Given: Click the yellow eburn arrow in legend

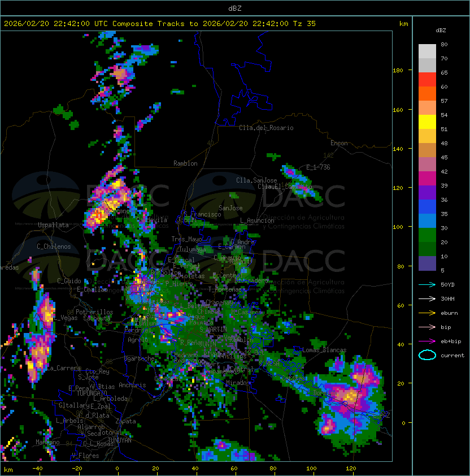Looking at the screenshot, I should 427,313.
